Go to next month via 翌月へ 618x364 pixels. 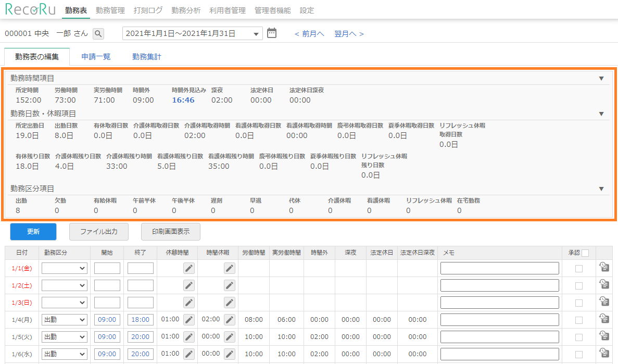tap(349, 34)
